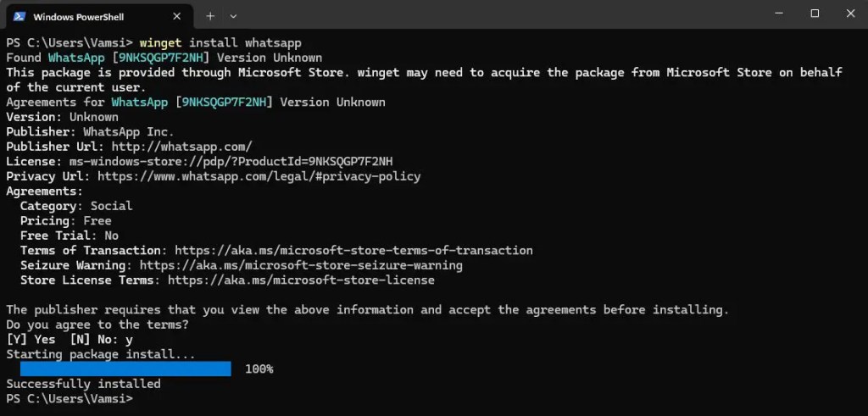Open a new terminal tab with plus
Image resolution: width=868 pixels, height=416 pixels.
pos(210,16)
